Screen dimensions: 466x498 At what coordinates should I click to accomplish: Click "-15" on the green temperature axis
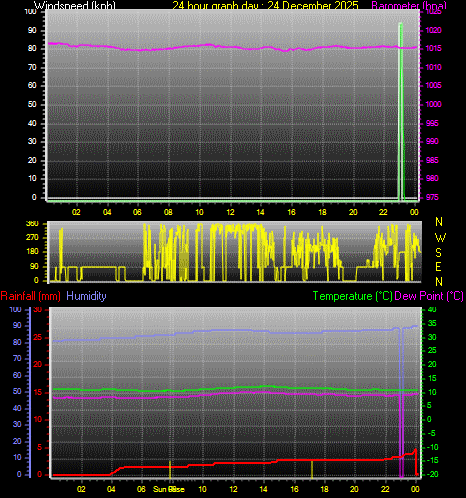[433, 460]
